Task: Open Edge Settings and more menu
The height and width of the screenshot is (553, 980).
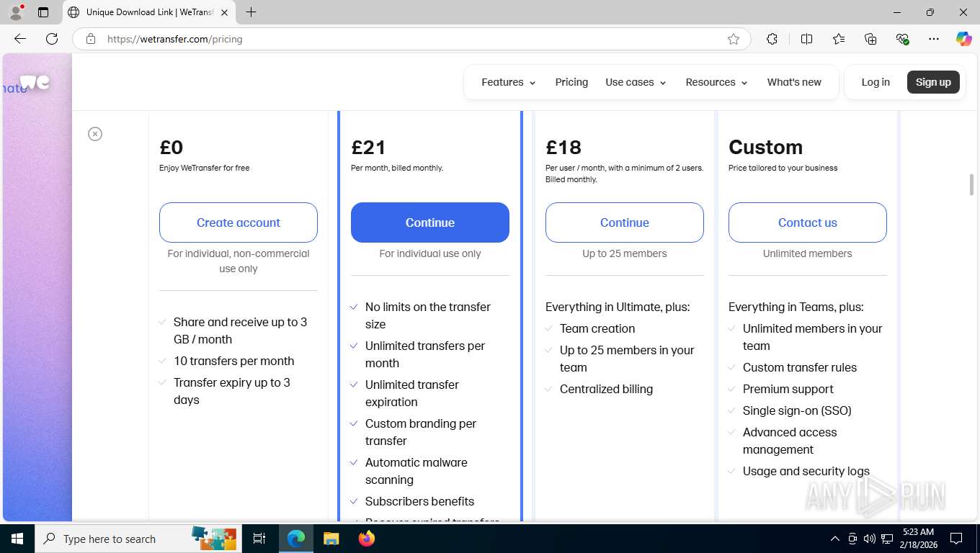Action: click(x=934, y=39)
